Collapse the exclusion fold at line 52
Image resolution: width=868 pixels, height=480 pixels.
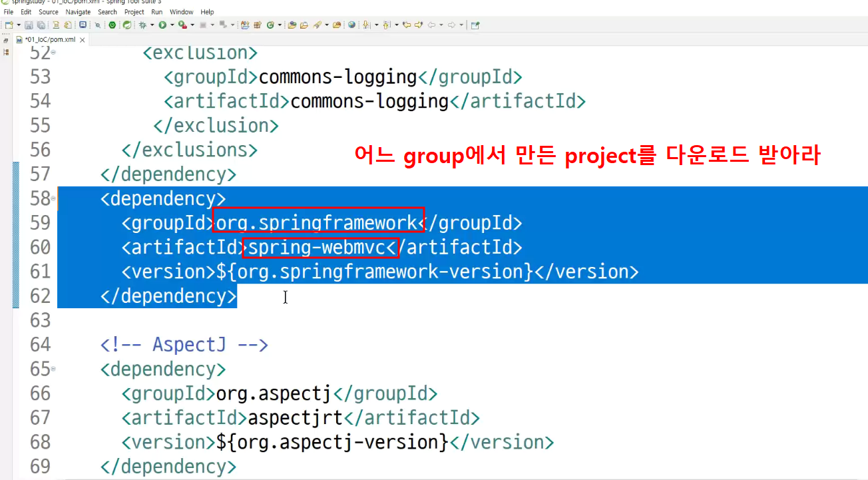point(53,53)
